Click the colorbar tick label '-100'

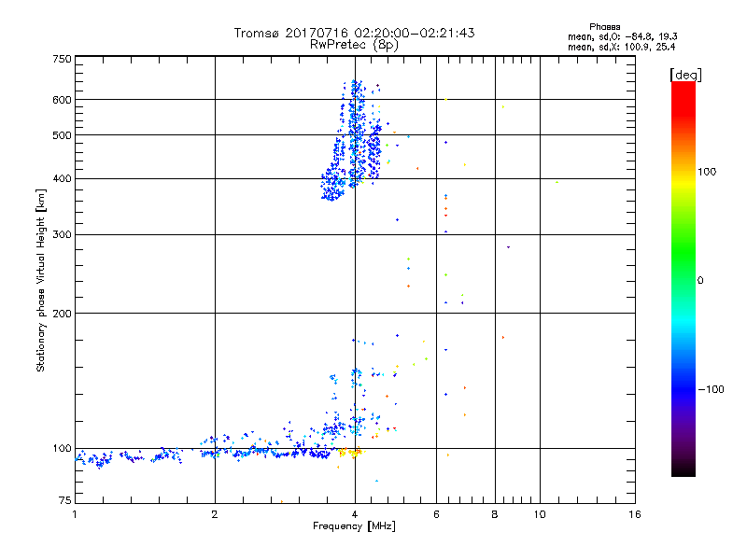711,389
